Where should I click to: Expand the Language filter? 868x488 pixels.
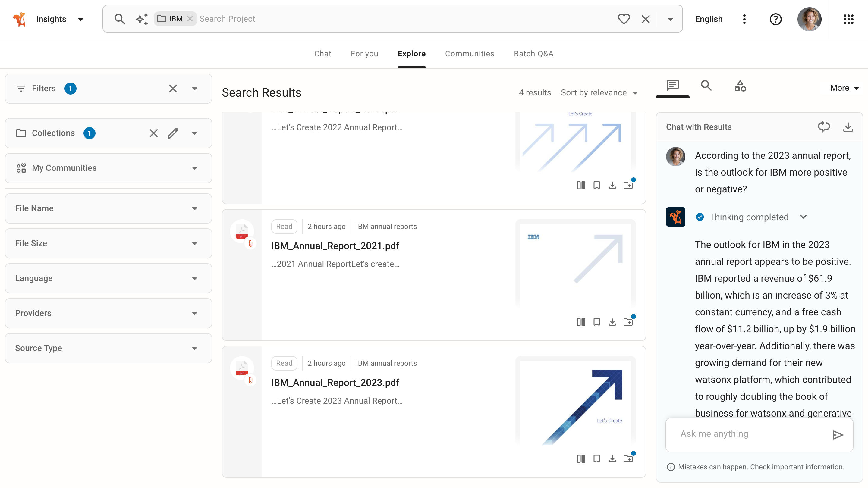195,279
